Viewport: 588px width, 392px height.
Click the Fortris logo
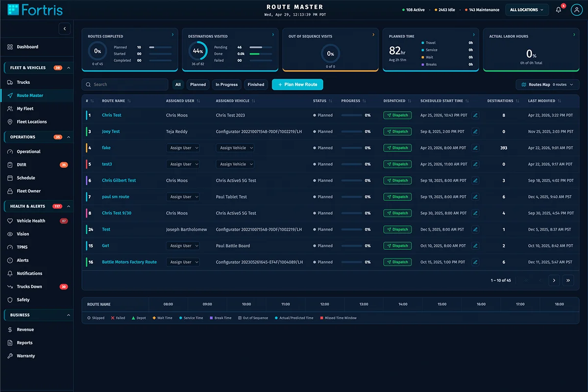coord(35,9)
